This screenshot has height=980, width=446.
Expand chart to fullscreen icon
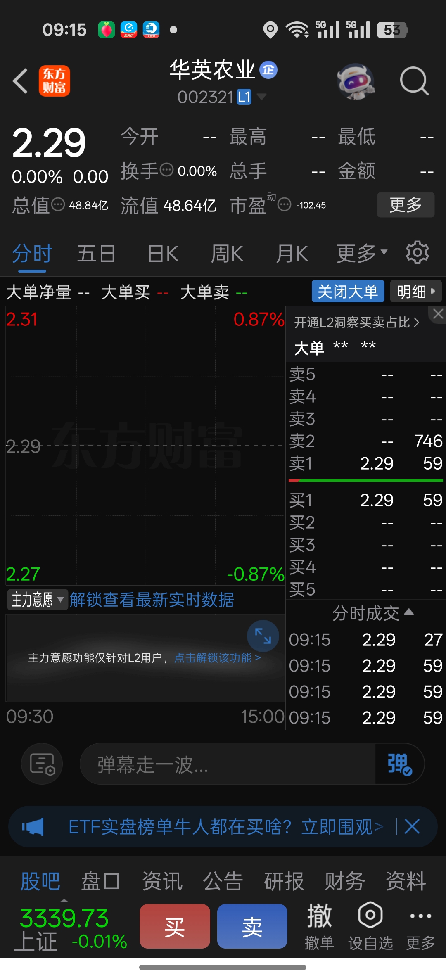click(x=263, y=636)
